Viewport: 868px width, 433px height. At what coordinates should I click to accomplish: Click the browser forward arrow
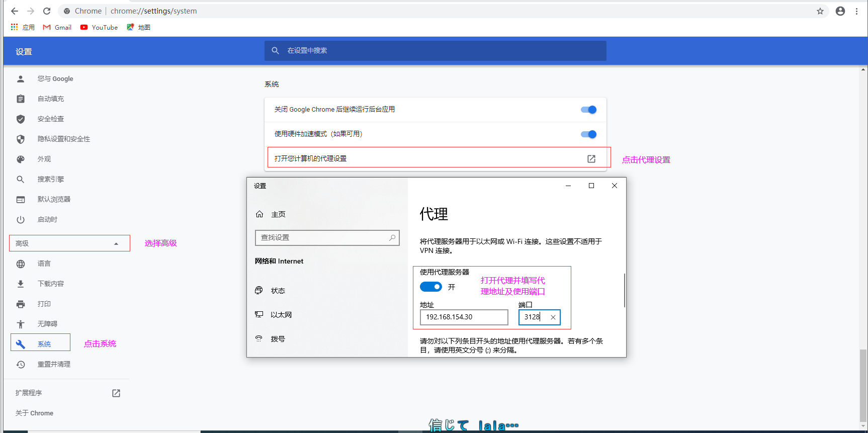pos(31,11)
